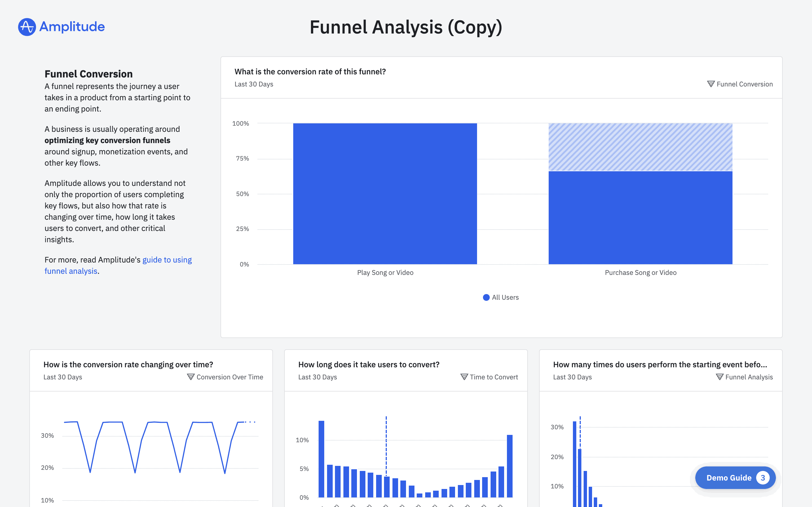Screen dimensions: 812x507
Task: Open the chart titled What is the conversion rate
Action: pyautogui.click(x=310, y=72)
